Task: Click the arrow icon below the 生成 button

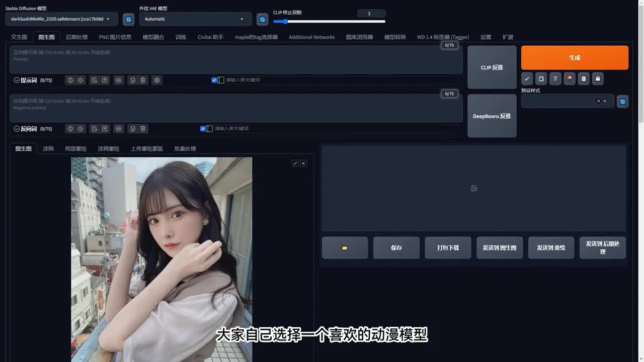Action: click(x=527, y=78)
